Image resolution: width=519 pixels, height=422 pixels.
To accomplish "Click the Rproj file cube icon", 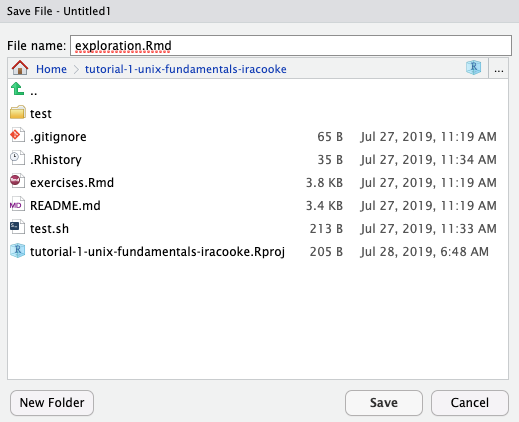I will click(x=17, y=250).
